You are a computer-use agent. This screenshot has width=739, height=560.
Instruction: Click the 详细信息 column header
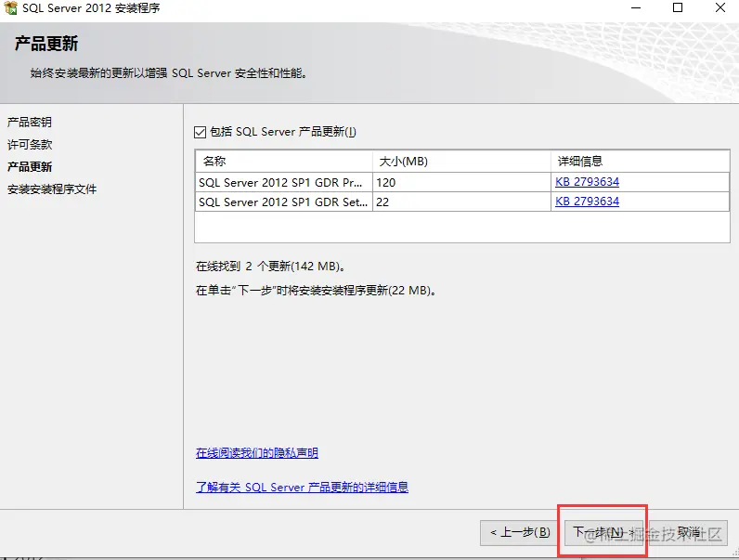pos(640,162)
